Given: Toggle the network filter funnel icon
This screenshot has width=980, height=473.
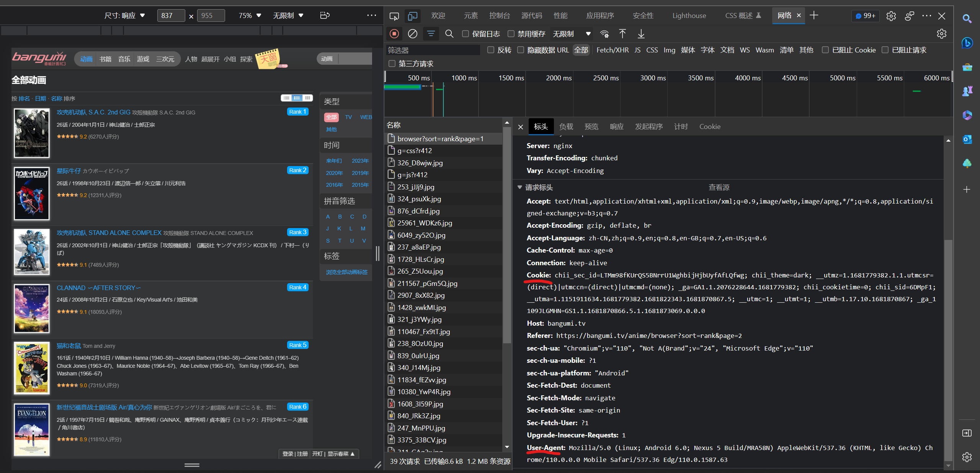Looking at the screenshot, I should [x=431, y=34].
